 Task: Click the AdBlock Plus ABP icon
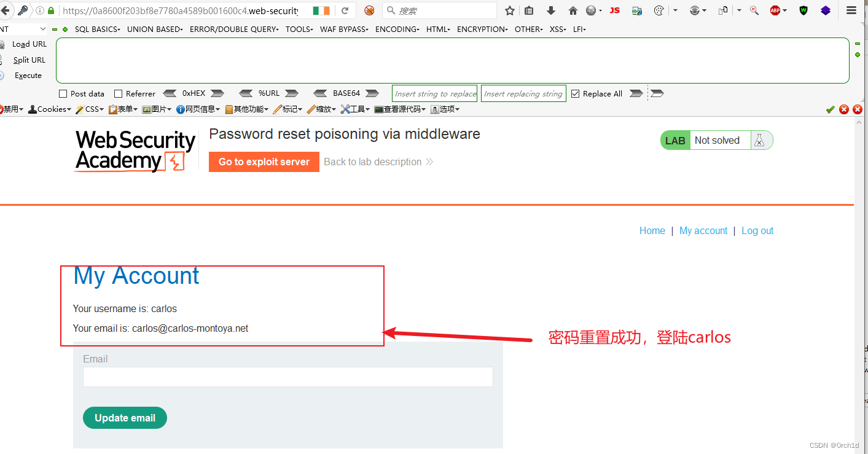(x=775, y=10)
